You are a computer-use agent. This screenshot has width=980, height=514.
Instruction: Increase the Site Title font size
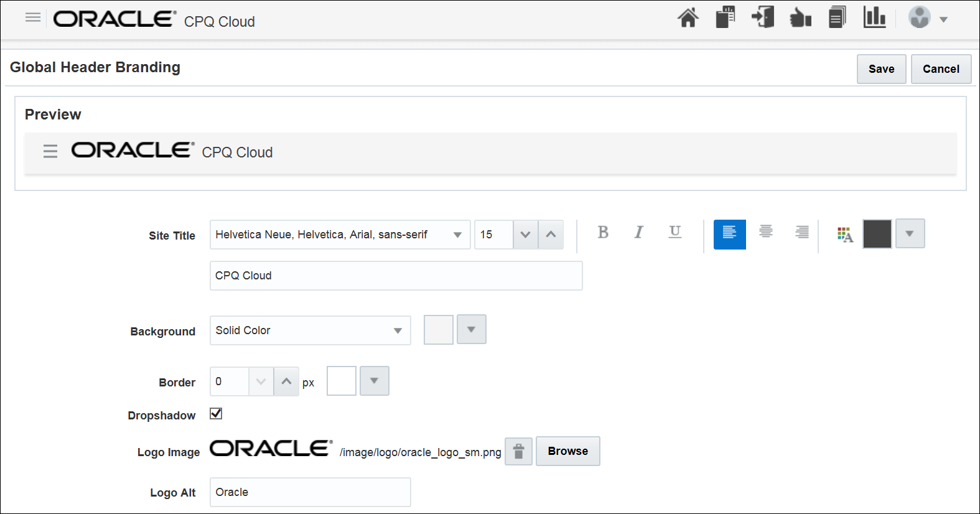click(551, 235)
